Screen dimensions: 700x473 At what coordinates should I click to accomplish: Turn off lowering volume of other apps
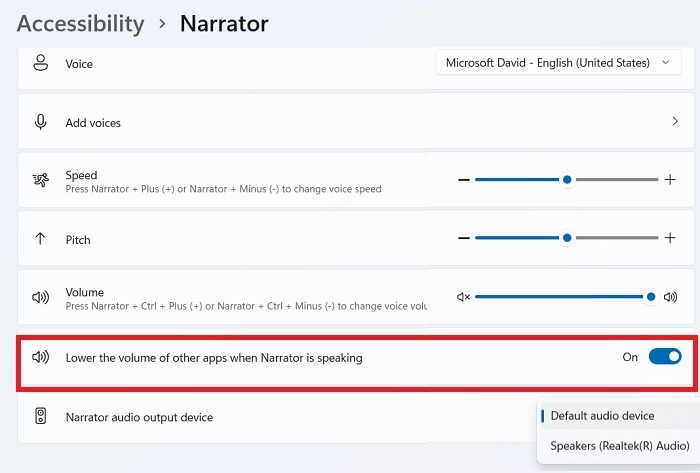[664, 356]
